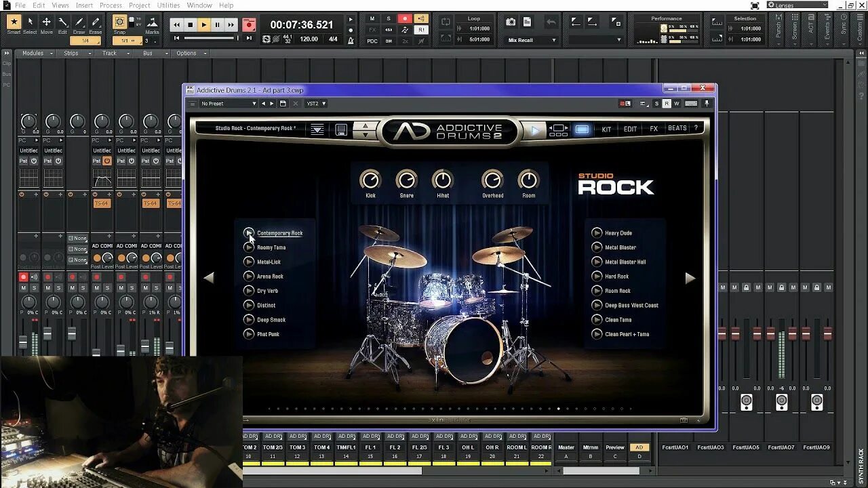Open the VST2 dropdown
The height and width of the screenshot is (488, 868).
(315, 104)
